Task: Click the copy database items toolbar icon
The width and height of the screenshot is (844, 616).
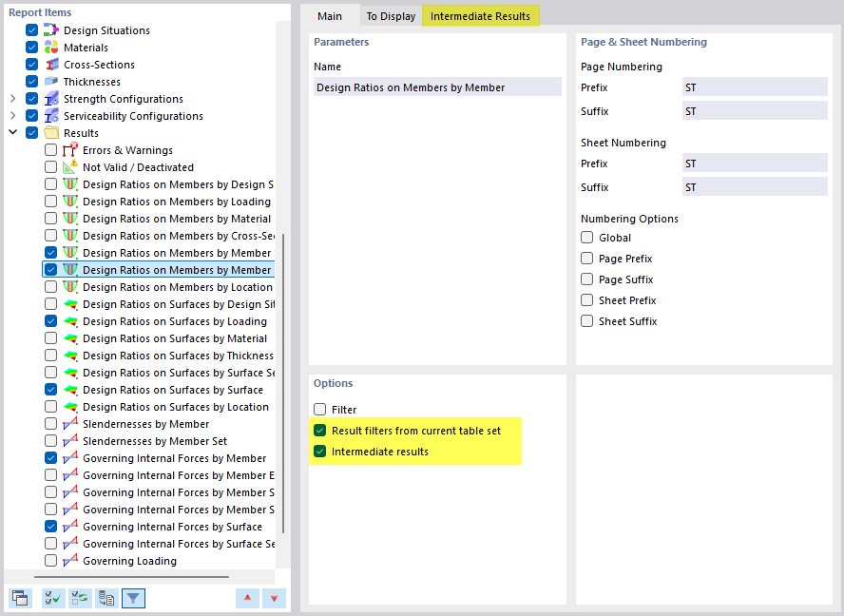Action: click(105, 598)
